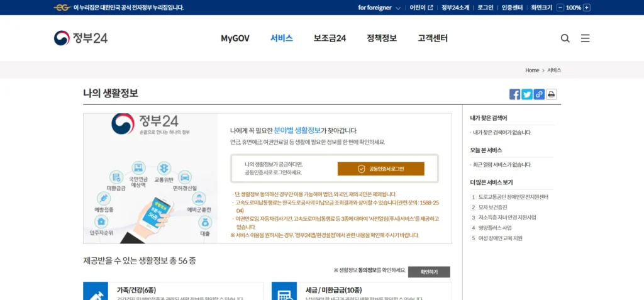Open the 서비스 menu
644x300 pixels.
click(281, 38)
